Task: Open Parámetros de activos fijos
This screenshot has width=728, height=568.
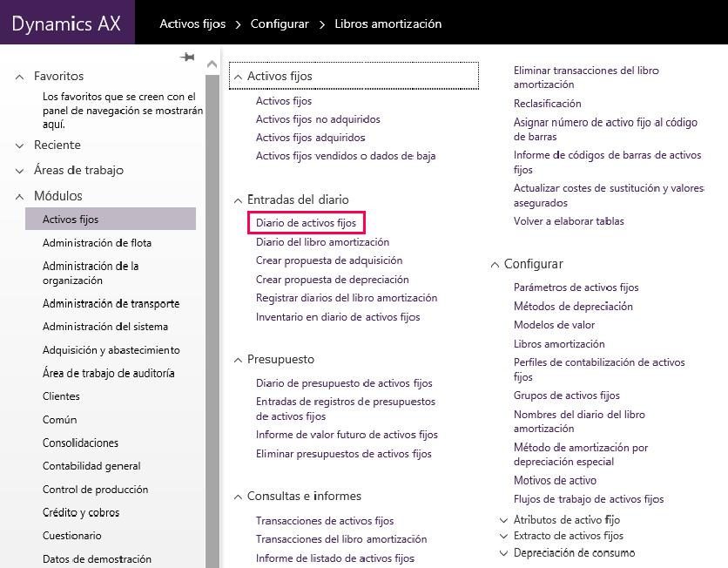Action: tap(576, 287)
